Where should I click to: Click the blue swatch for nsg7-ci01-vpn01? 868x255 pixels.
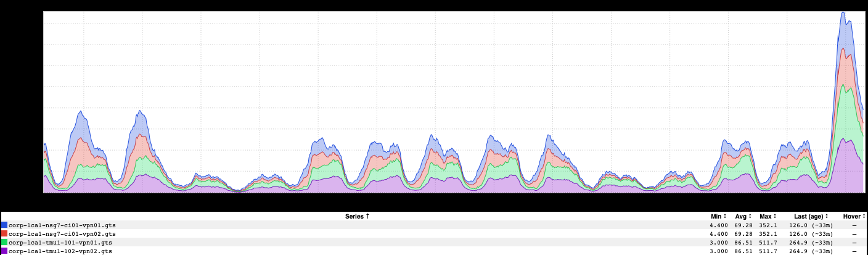pos(4,225)
